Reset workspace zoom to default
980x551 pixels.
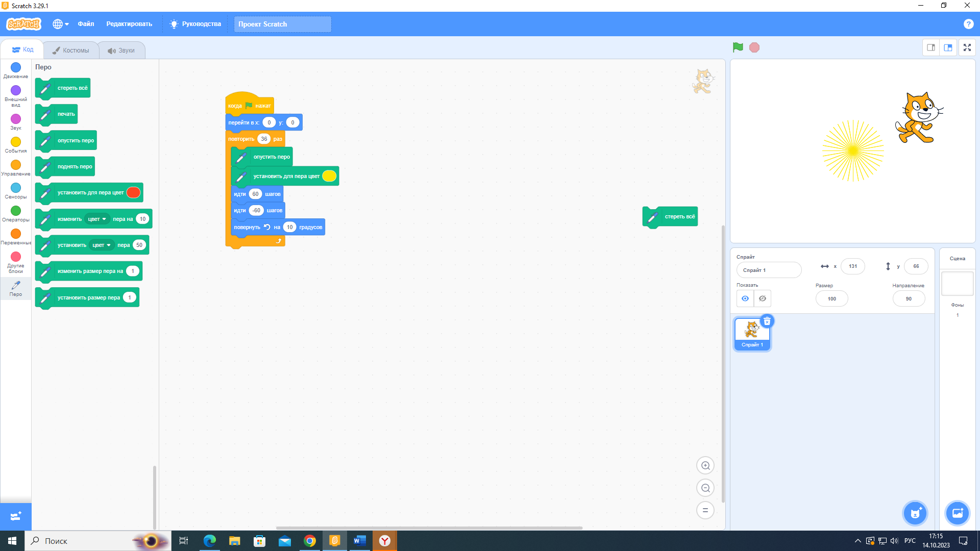point(705,510)
